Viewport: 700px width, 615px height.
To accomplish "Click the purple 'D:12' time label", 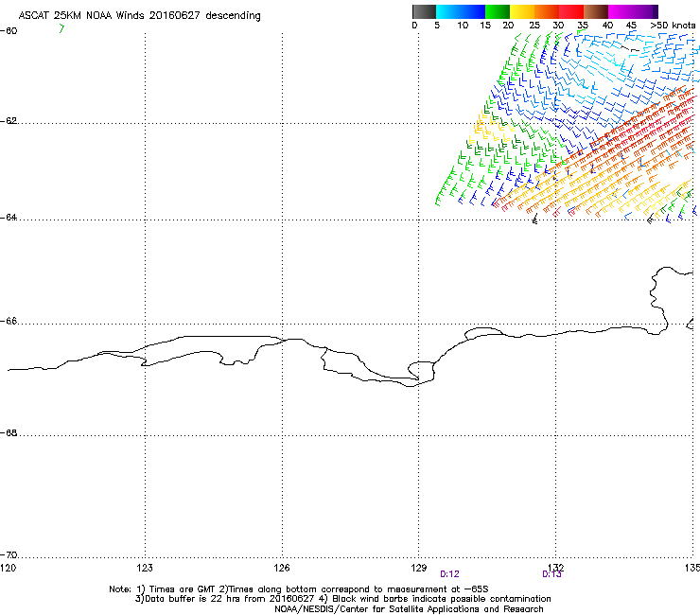I will [449, 574].
